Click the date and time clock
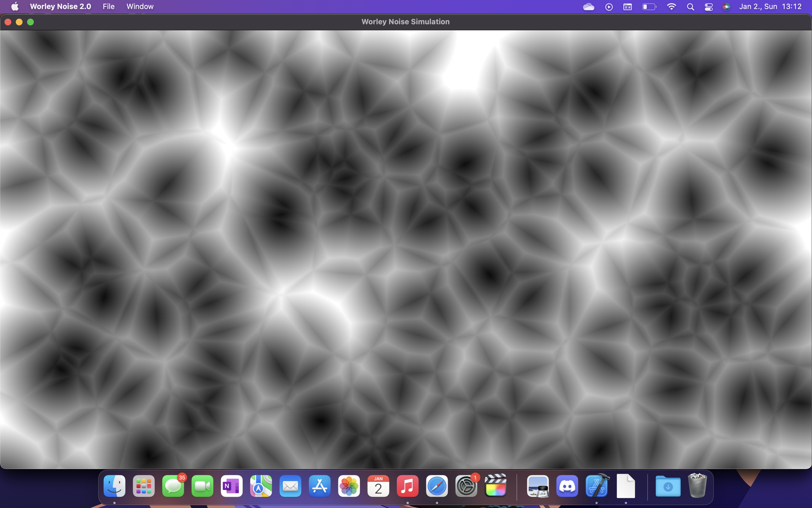Viewport: 812px width, 508px height. tap(770, 7)
